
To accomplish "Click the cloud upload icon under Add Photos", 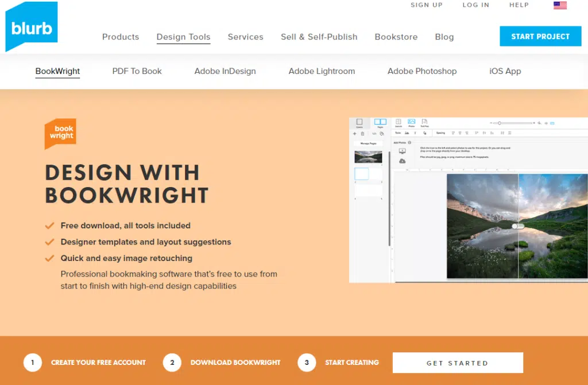I will pos(402,161).
